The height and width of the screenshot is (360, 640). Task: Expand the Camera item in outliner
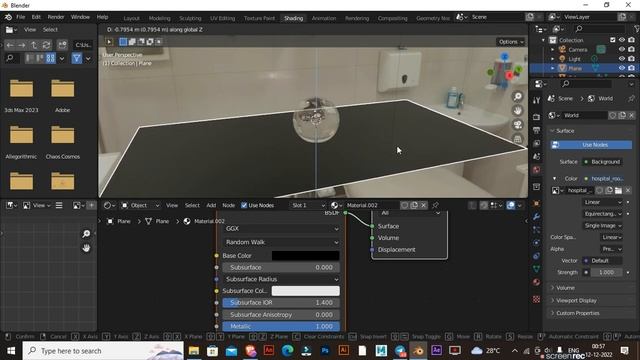click(553, 49)
